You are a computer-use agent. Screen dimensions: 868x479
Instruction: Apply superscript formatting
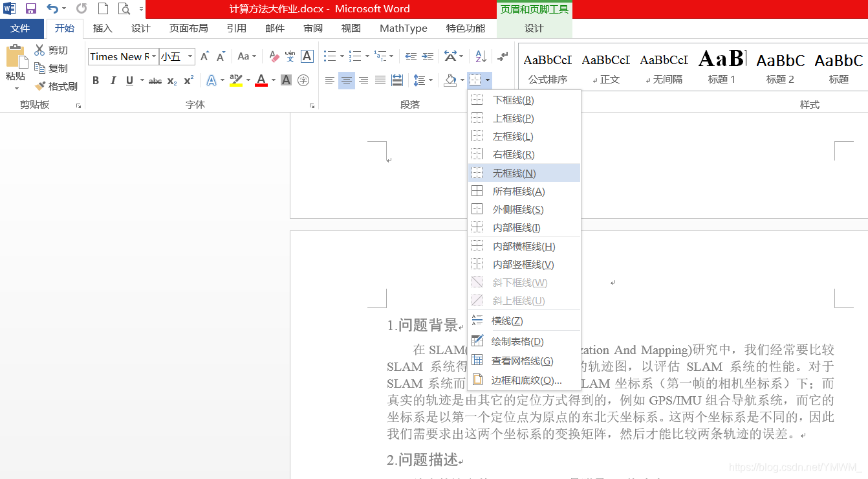[188, 81]
